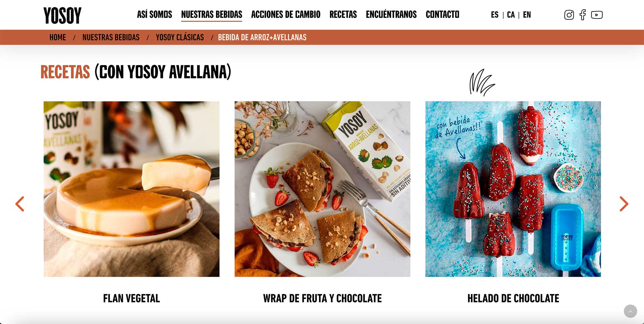Go to Encuéntranos page
644x324 pixels.
pyautogui.click(x=391, y=14)
